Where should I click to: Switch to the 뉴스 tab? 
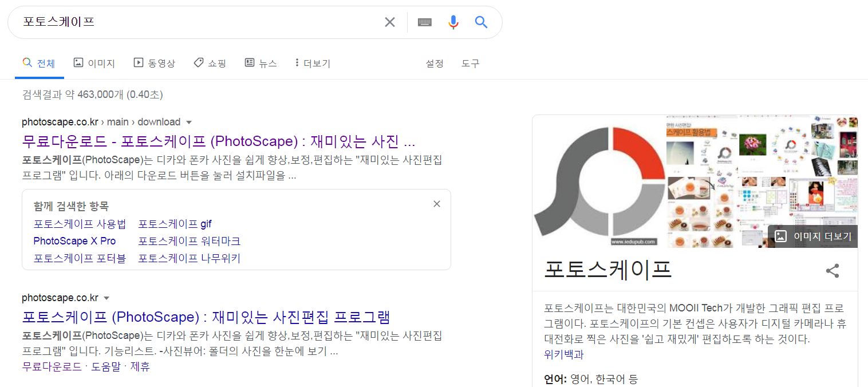[261, 63]
